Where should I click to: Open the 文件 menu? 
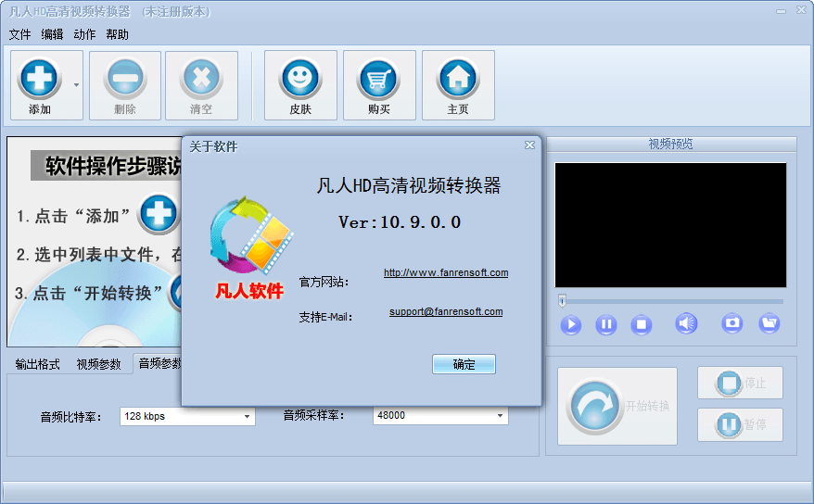[20, 35]
